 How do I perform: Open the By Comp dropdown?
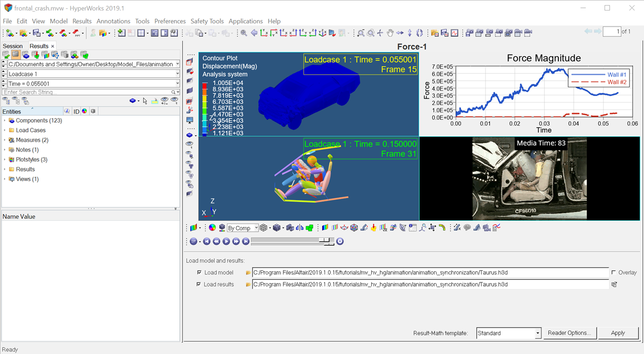(x=242, y=227)
